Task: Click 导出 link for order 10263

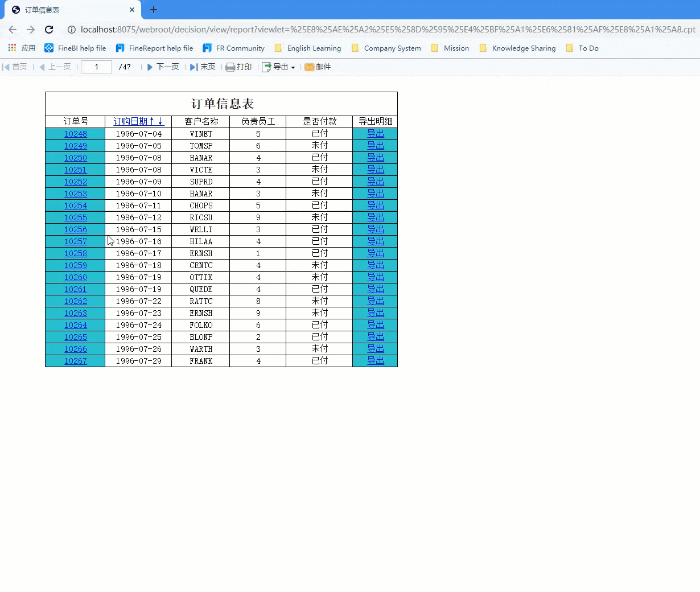Action: tap(376, 313)
